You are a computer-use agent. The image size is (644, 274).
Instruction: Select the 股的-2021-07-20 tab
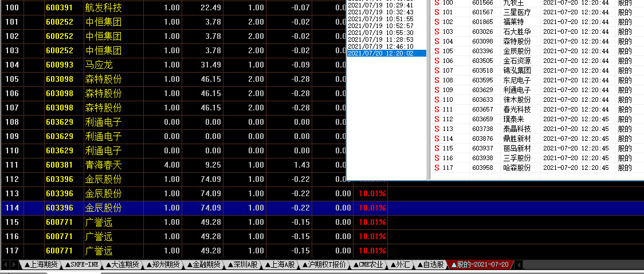(x=480, y=265)
